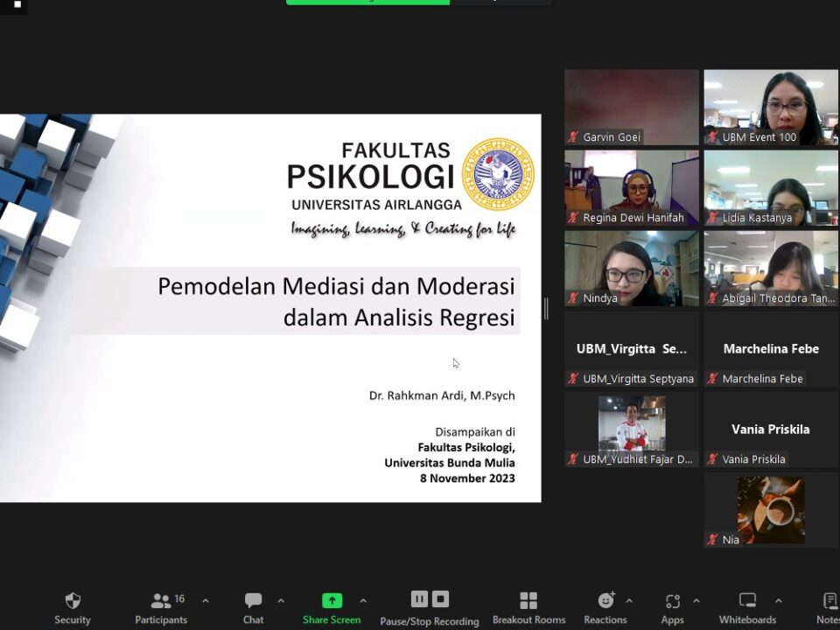Expand the Share Screen options chevron
The height and width of the screenshot is (630, 840).
pyautogui.click(x=363, y=601)
